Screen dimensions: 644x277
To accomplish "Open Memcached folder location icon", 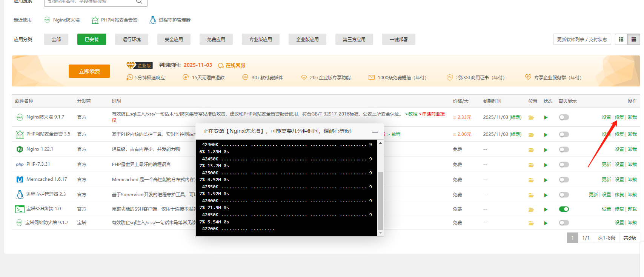I will (531, 180).
